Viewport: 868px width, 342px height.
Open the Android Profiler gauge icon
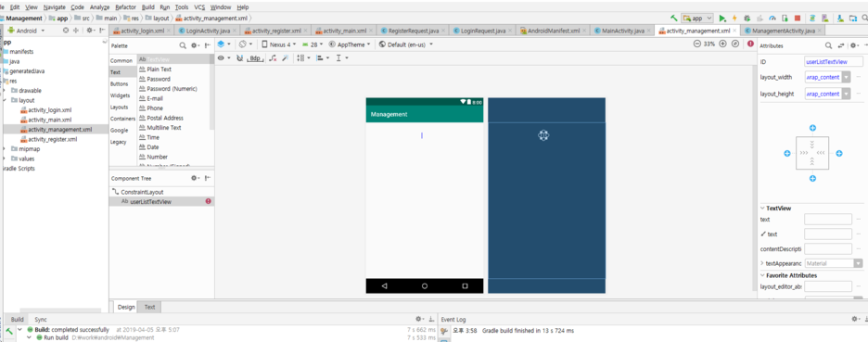click(x=772, y=19)
